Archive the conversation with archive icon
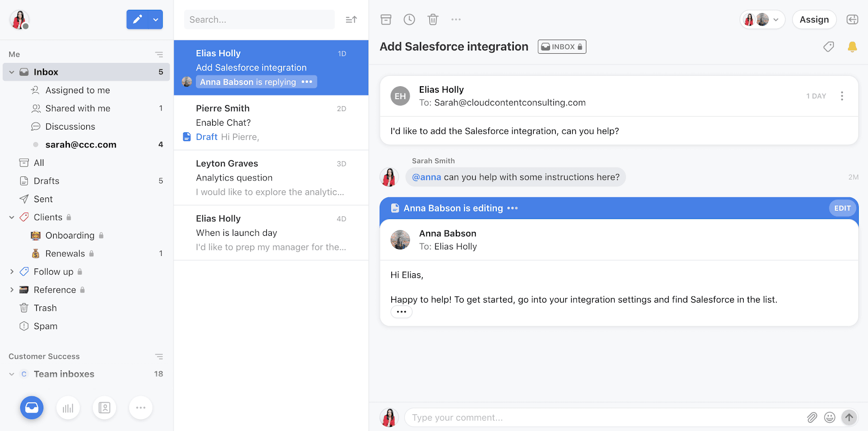 (386, 20)
